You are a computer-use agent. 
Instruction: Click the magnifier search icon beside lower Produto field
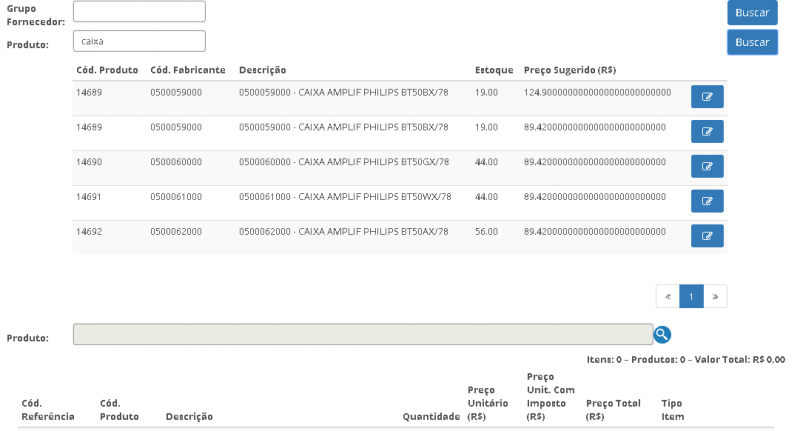click(662, 335)
